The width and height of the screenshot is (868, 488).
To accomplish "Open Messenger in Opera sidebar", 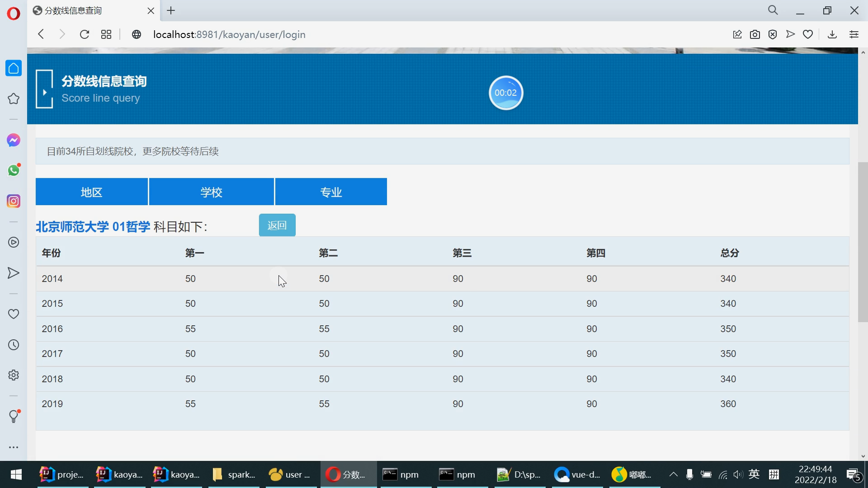I will click(x=14, y=140).
